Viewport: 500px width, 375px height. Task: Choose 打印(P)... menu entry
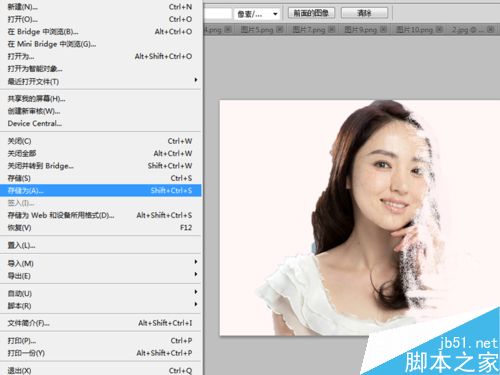pos(100,340)
